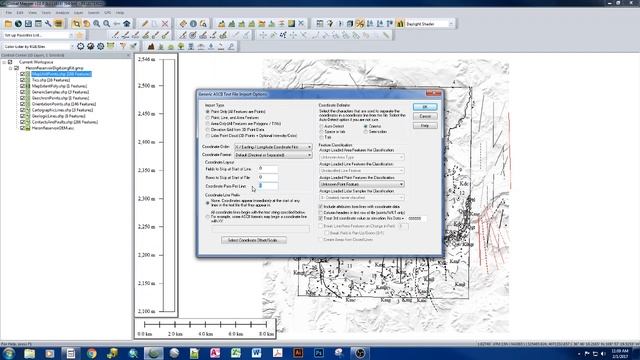The width and height of the screenshot is (640, 360).
Task: Open the Coordinate Order dropdown
Action: coord(273,147)
